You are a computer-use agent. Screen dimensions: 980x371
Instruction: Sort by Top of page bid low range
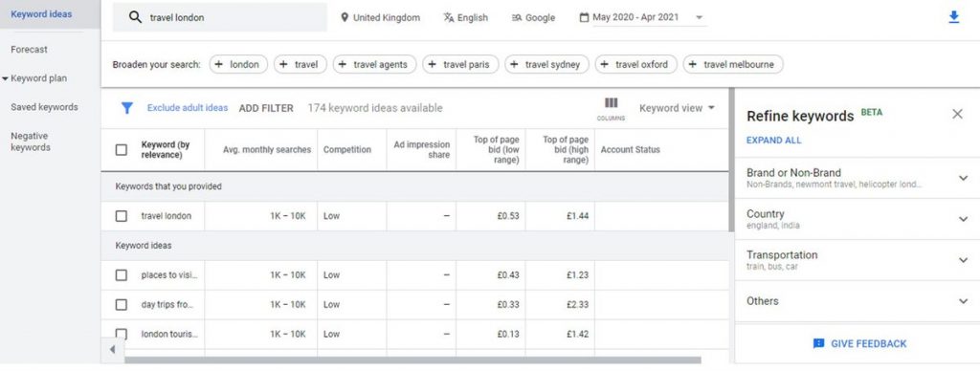point(496,150)
